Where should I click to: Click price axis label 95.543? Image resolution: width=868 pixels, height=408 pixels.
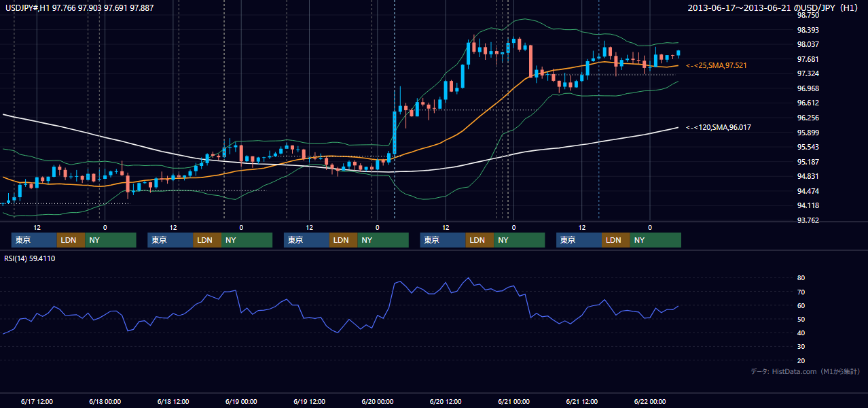tap(808, 147)
